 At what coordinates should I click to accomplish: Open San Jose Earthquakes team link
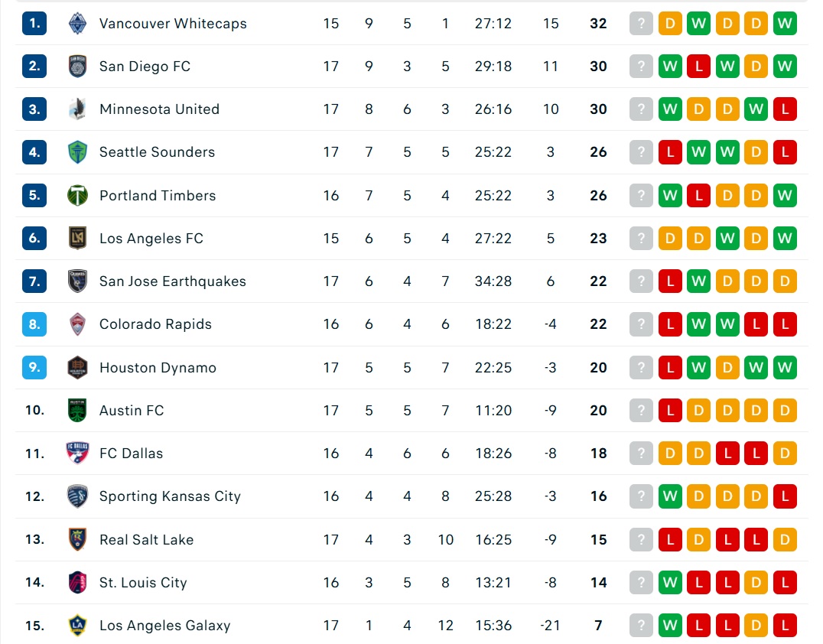[173, 281]
